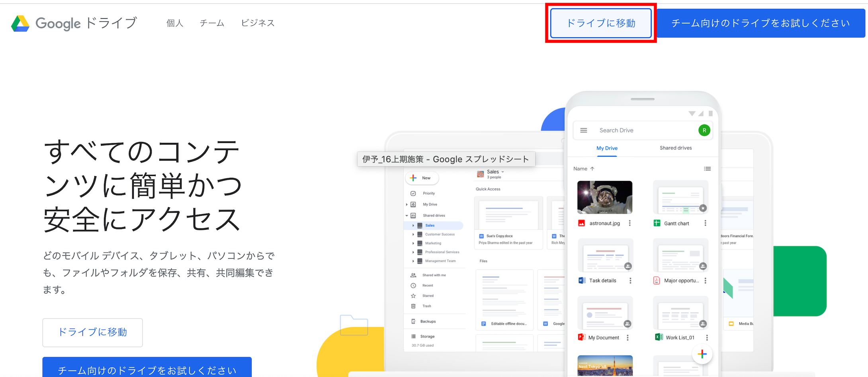The image size is (868, 377).
Task: Click bottom blue チーム向けのドライブをお試しください button
Action: pyautogui.click(x=147, y=368)
